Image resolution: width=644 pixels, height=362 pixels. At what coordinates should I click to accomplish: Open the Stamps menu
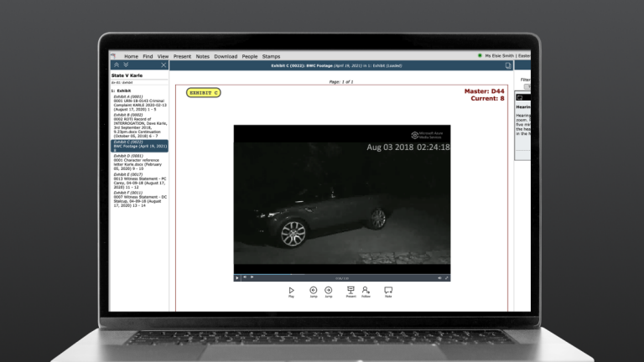271,56
